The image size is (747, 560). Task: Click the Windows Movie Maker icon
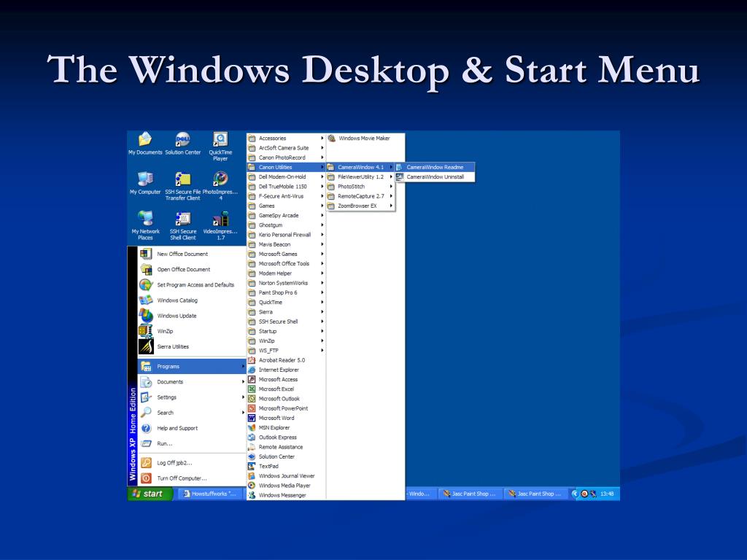(332, 138)
